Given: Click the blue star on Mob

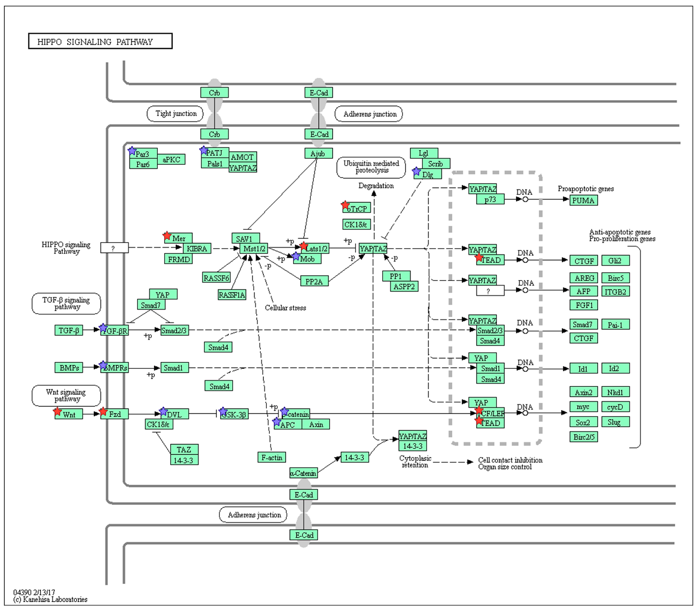Looking at the screenshot, I should [x=296, y=256].
